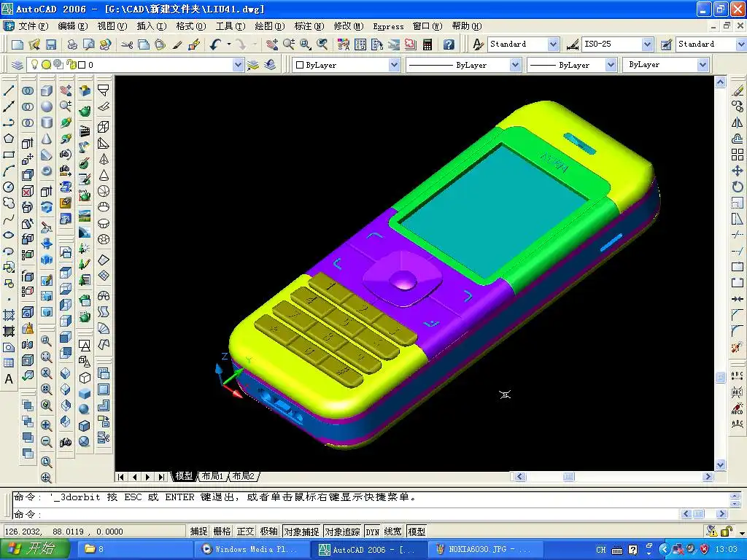747x560 pixels.
Task: Create a solid Box
Action: point(47,90)
